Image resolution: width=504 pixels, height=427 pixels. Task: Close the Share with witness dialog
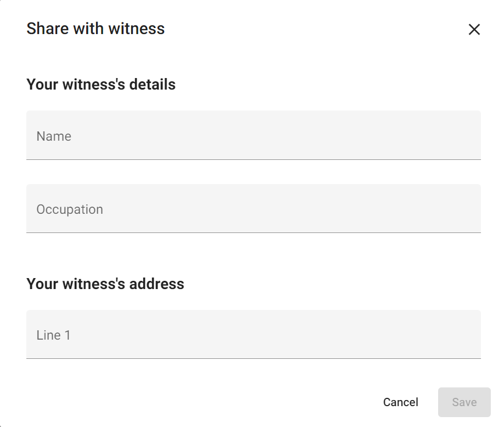[474, 30]
